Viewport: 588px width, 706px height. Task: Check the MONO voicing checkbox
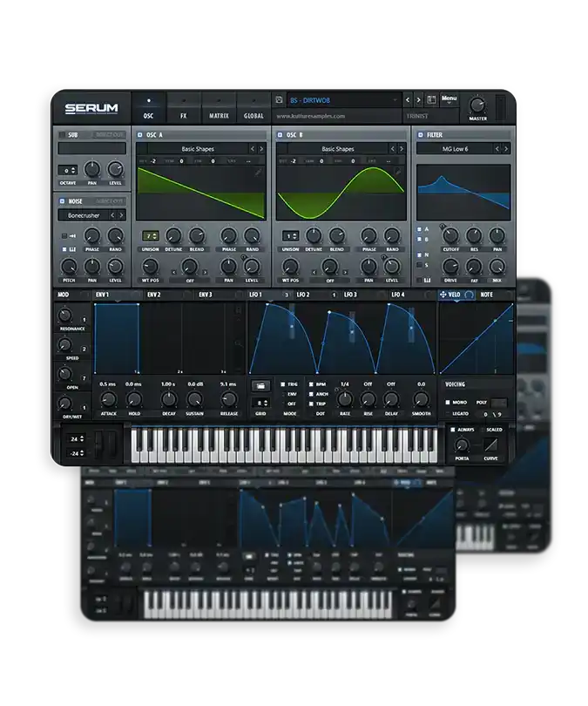coord(448,403)
